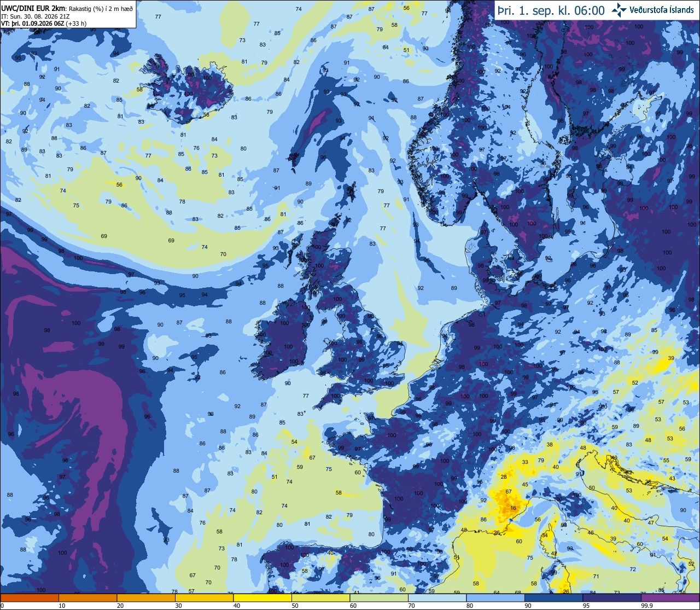The height and width of the screenshot is (610, 700).
Task: Click the 99.9 tick label on the scale
Action: pyautogui.click(x=647, y=606)
